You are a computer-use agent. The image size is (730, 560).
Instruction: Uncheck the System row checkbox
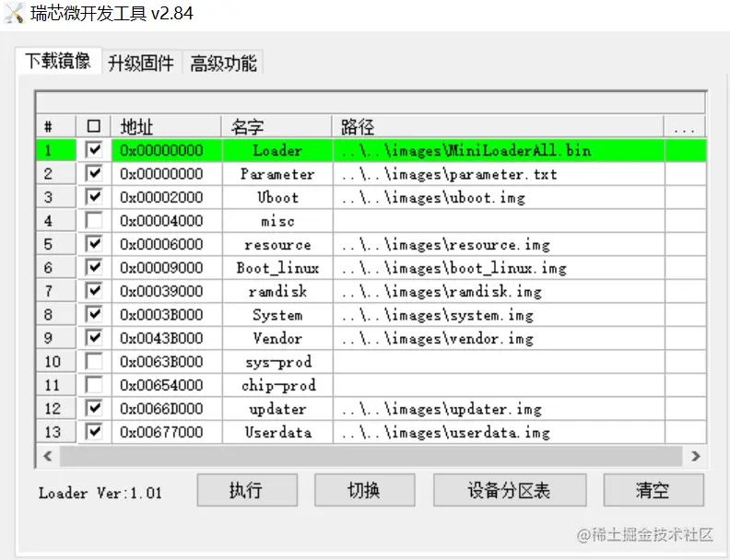tap(94, 314)
